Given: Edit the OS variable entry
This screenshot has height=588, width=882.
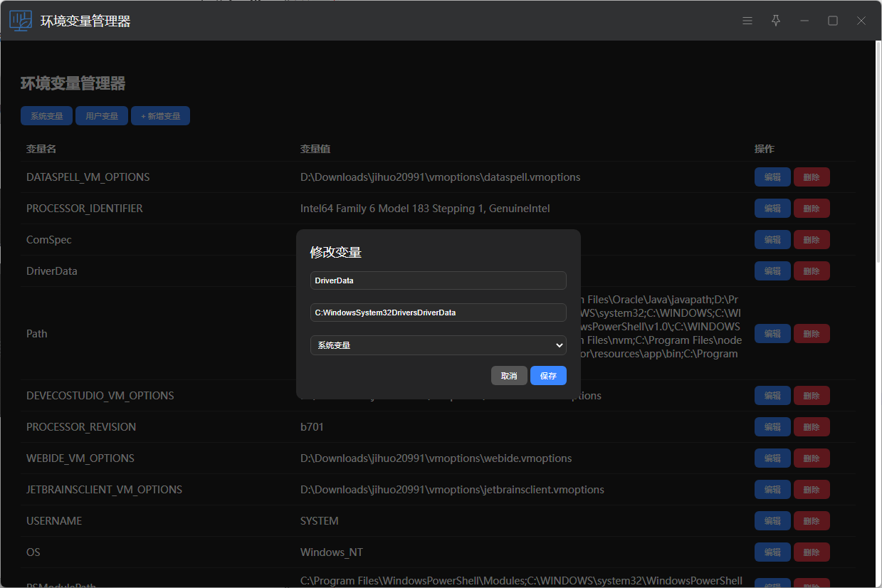Looking at the screenshot, I should click(772, 552).
